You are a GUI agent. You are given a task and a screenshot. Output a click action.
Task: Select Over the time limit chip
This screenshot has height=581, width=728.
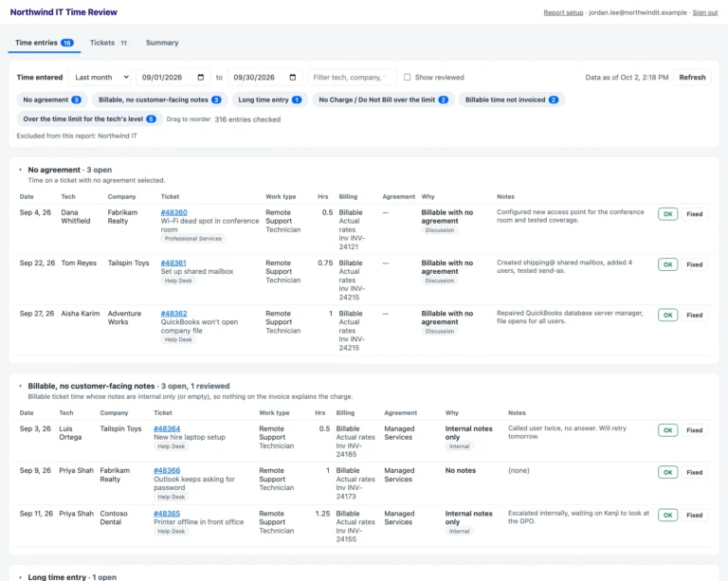click(90, 119)
